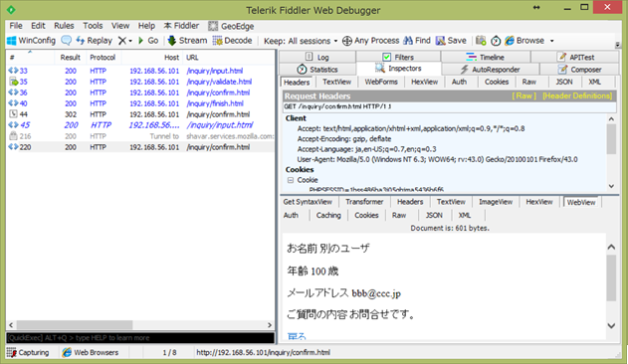Replay the selected session

tap(95, 41)
